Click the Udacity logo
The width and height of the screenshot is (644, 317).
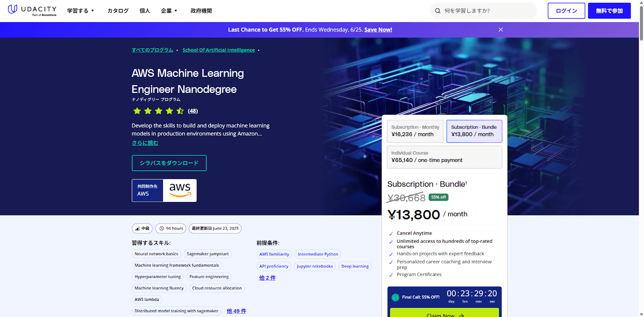[x=32, y=10]
